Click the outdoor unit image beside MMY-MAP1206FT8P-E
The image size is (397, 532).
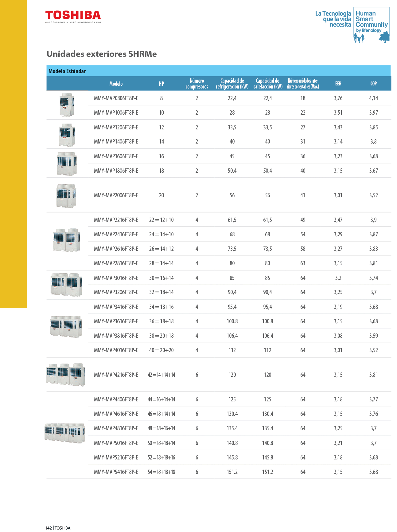[x=67, y=135]
